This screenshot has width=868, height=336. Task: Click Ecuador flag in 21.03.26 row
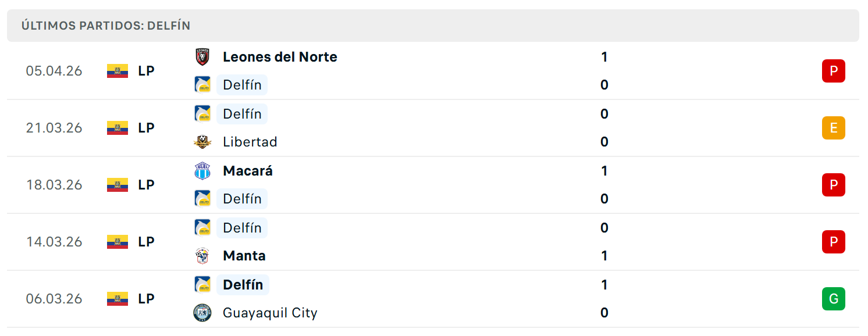click(x=118, y=128)
